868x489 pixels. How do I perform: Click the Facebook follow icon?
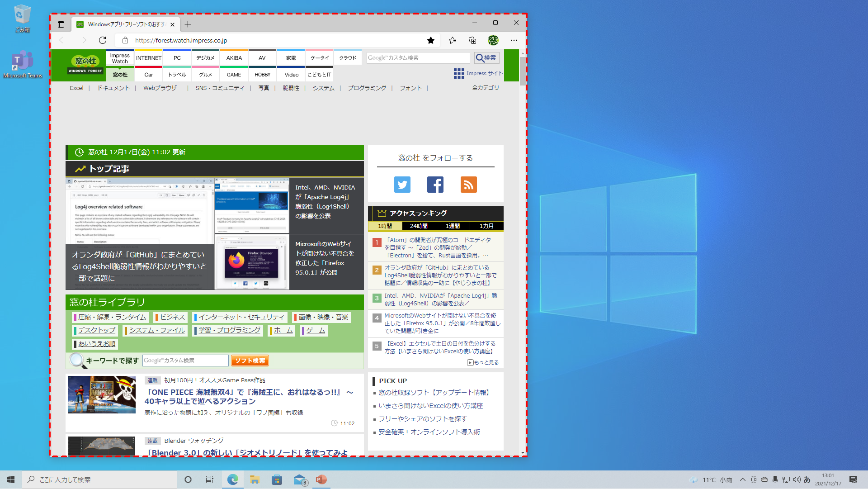(x=435, y=184)
